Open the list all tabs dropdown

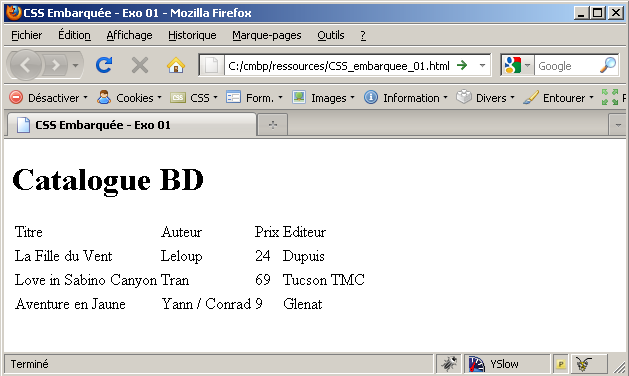(x=618, y=125)
